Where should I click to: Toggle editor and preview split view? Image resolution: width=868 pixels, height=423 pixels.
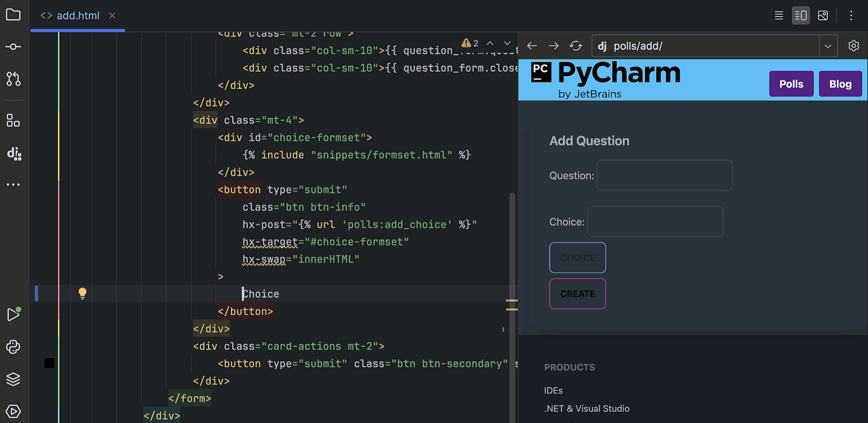(800, 16)
